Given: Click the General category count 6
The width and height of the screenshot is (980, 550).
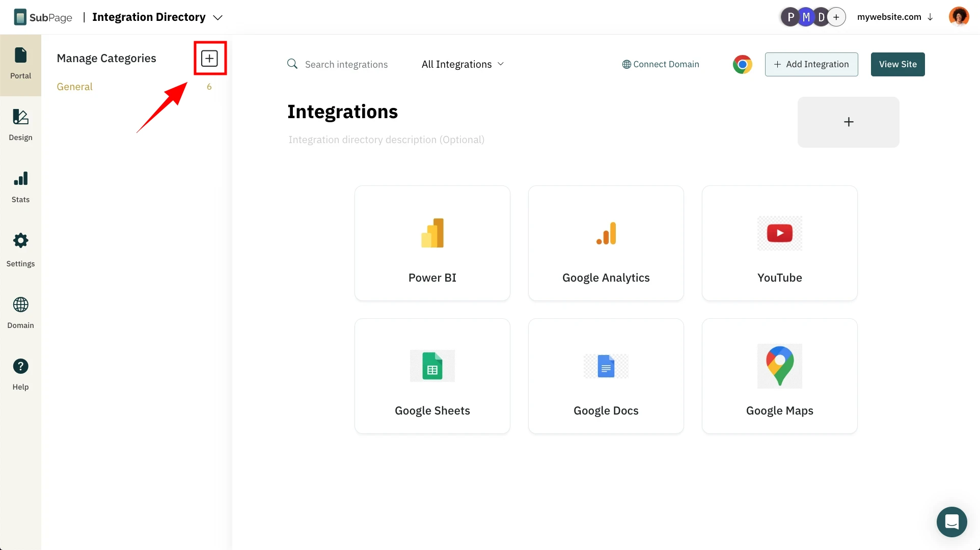Looking at the screenshot, I should [209, 87].
